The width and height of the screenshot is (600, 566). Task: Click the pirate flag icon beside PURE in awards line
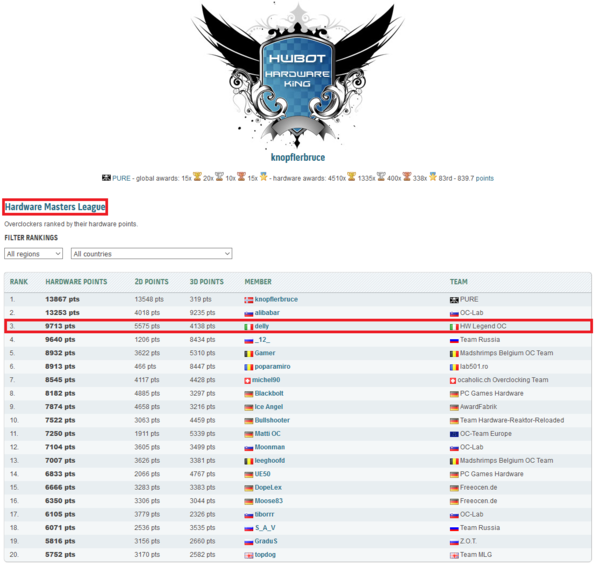106,178
